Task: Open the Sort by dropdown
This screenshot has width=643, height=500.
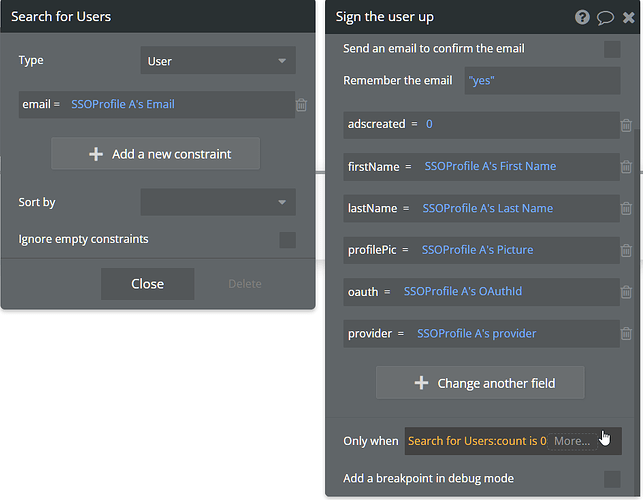Action: point(218,202)
